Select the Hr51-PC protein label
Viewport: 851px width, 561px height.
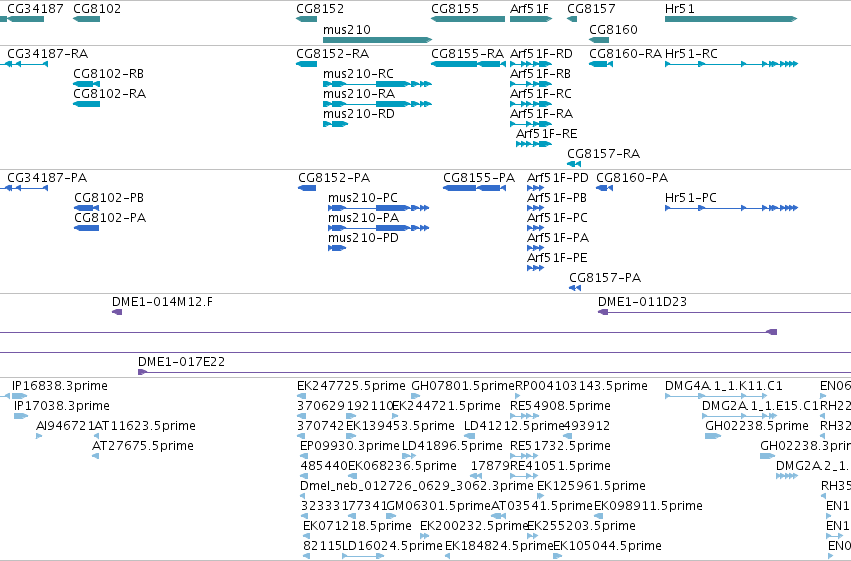point(690,198)
